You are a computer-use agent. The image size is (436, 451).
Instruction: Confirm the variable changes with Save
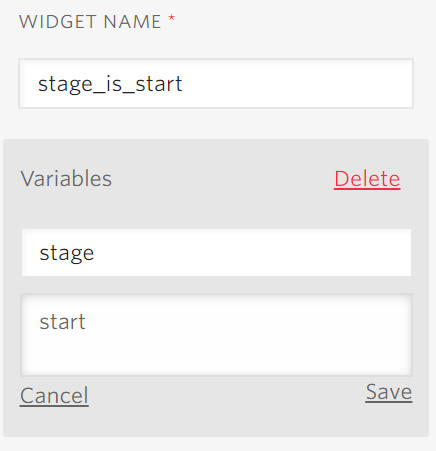tap(389, 392)
